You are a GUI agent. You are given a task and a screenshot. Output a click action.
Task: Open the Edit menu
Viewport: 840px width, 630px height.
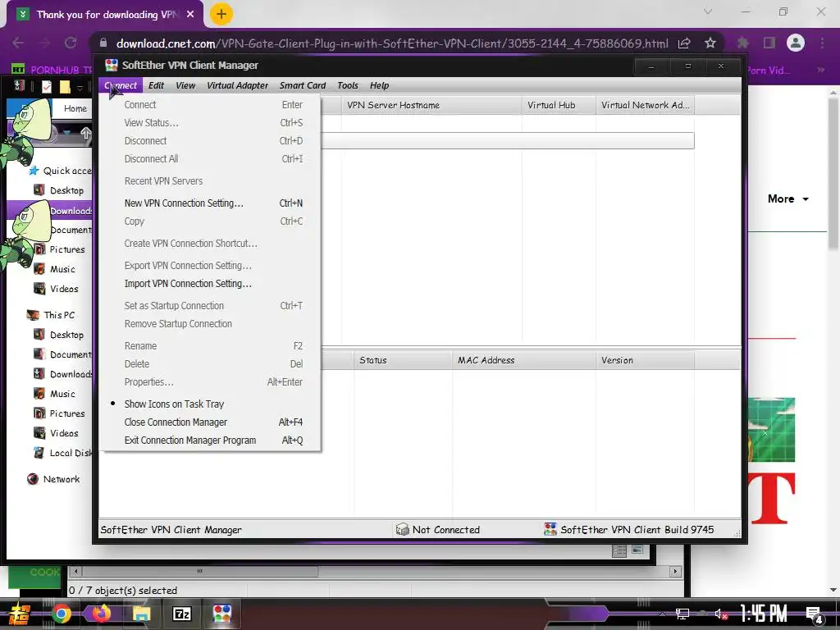coord(156,85)
